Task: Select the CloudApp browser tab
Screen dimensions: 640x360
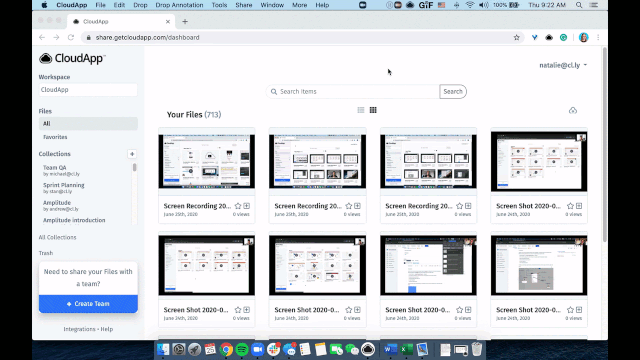Action: pyautogui.click(x=121, y=22)
